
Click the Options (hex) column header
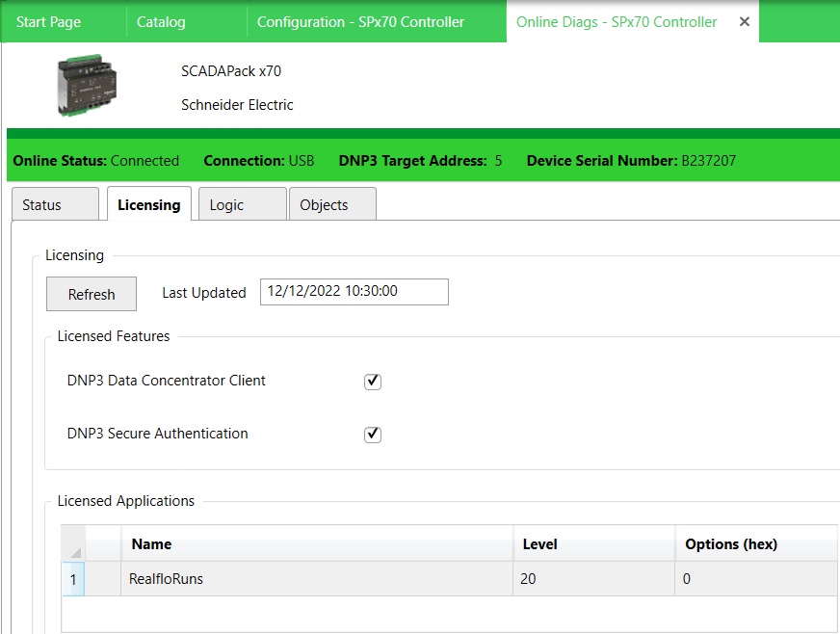click(x=756, y=544)
